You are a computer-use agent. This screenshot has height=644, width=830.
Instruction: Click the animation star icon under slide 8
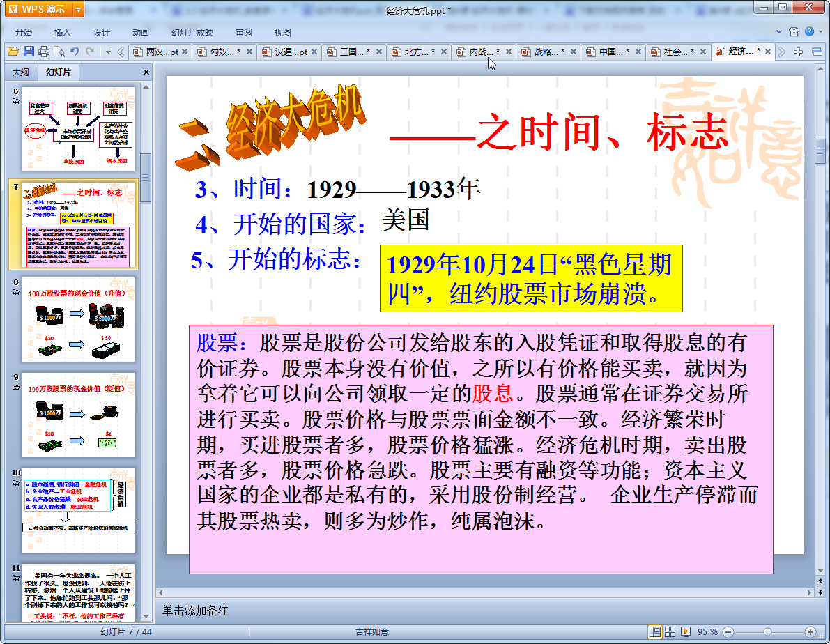[x=16, y=292]
